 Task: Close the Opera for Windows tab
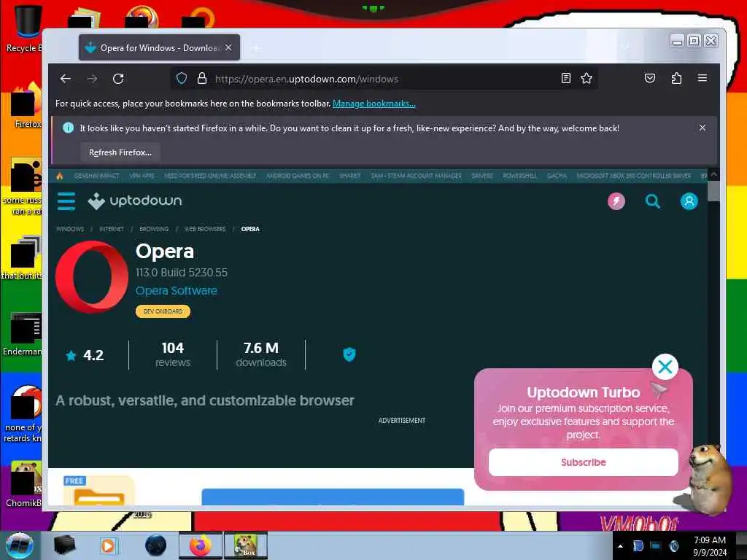click(x=228, y=47)
